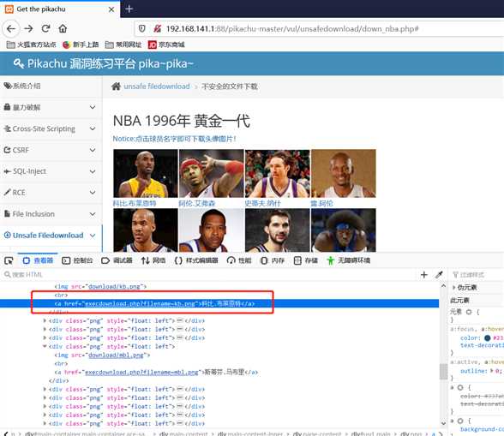The image size is (504, 436).
Task: Expand the File Inclusion sidebar chevron
Action: (93, 214)
